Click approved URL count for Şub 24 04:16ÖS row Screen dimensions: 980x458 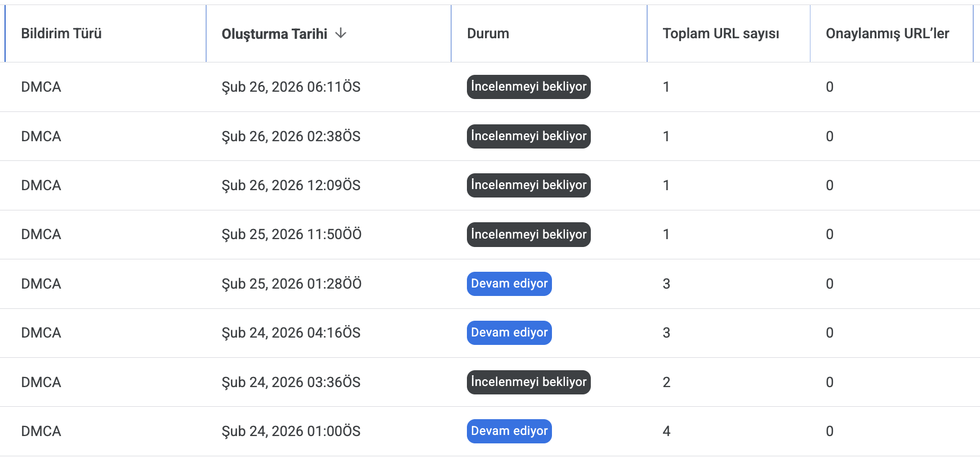(x=829, y=333)
